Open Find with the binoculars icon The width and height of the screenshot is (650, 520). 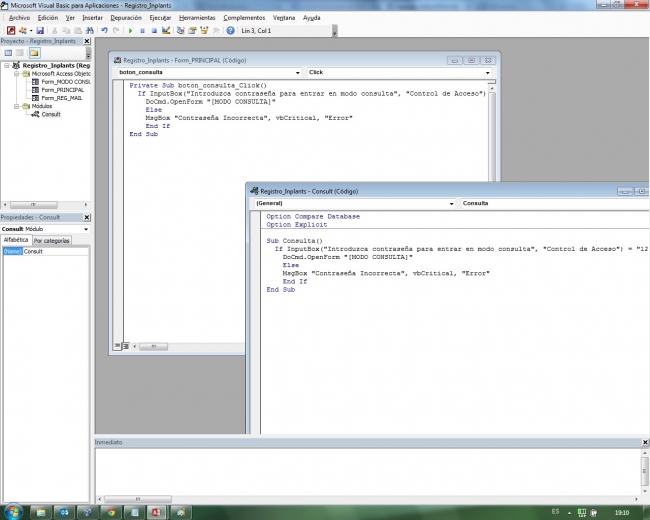click(x=90, y=30)
